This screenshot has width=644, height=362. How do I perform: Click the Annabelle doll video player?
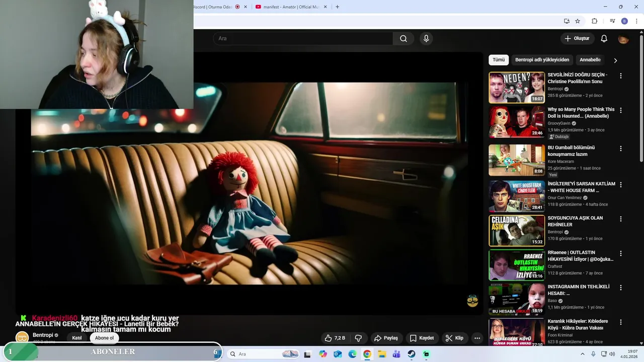(x=249, y=184)
